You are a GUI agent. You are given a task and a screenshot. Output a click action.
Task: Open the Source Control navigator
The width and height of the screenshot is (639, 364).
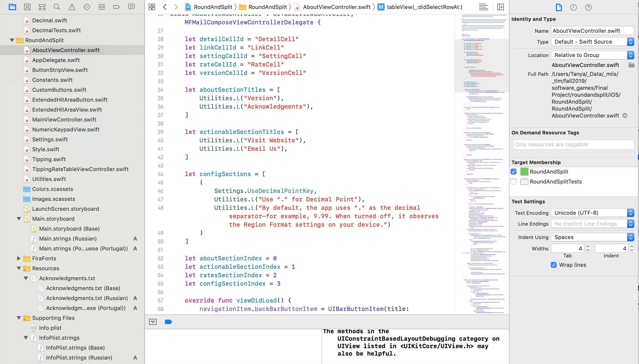tap(27, 7)
